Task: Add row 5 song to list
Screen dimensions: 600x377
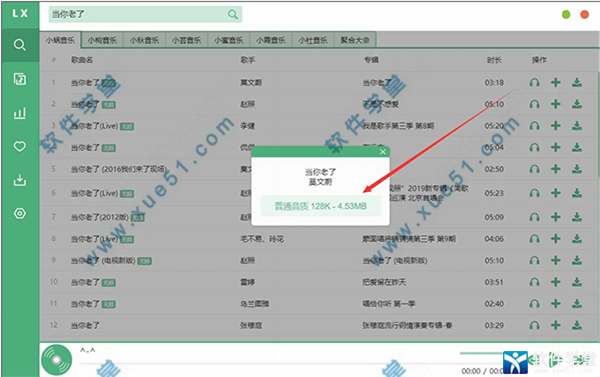Action: (x=556, y=169)
